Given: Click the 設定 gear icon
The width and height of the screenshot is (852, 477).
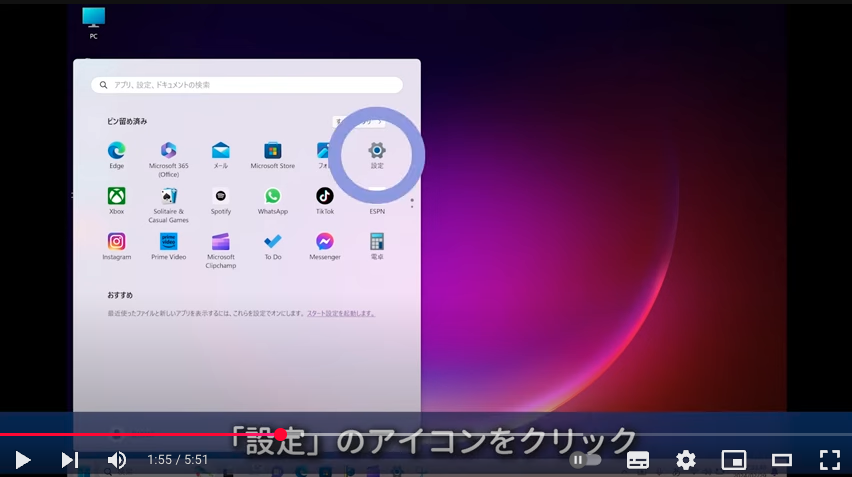Looking at the screenshot, I should point(377,150).
